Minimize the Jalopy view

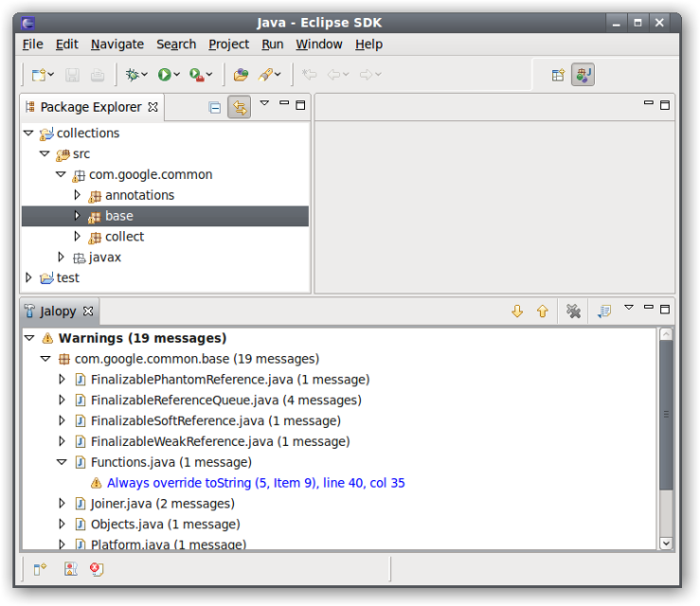(649, 307)
